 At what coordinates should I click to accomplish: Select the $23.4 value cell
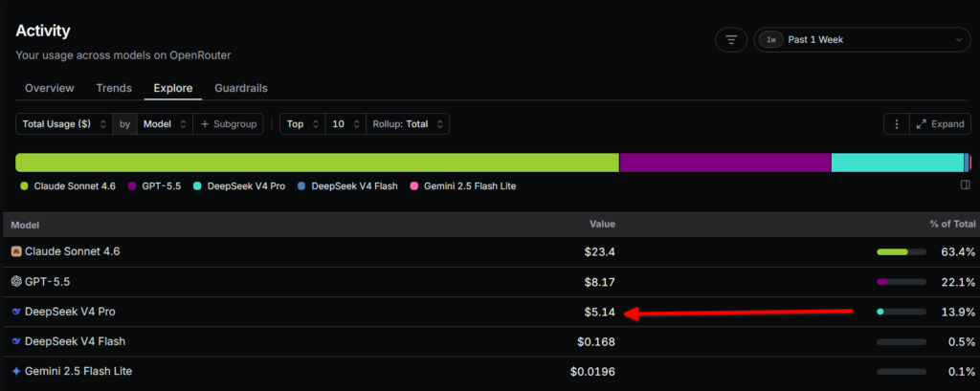coord(600,252)
